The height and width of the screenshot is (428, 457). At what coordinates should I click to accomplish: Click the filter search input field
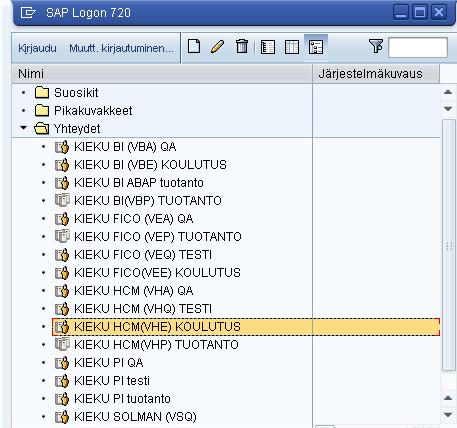[418, 47]
